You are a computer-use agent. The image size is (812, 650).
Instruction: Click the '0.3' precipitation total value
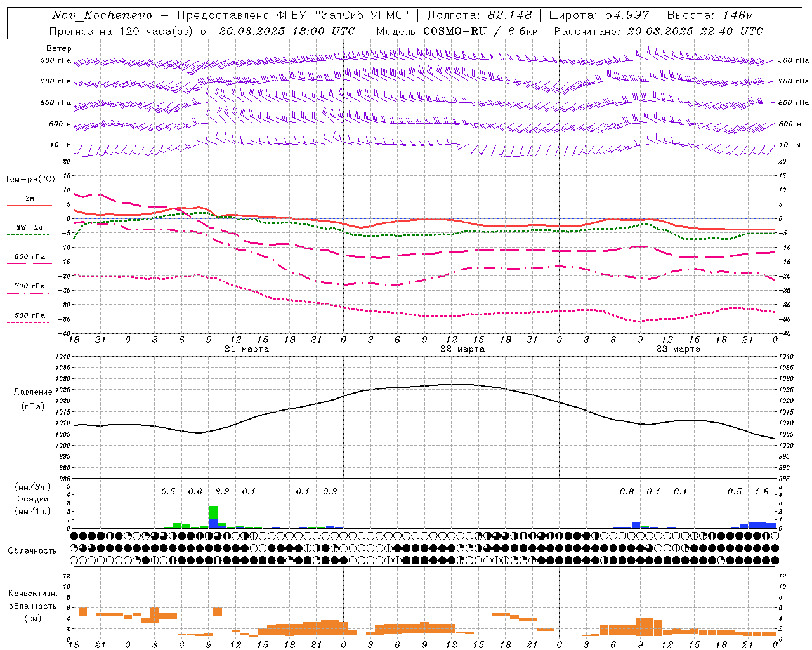pyautogui.click(x=330, y=492)
